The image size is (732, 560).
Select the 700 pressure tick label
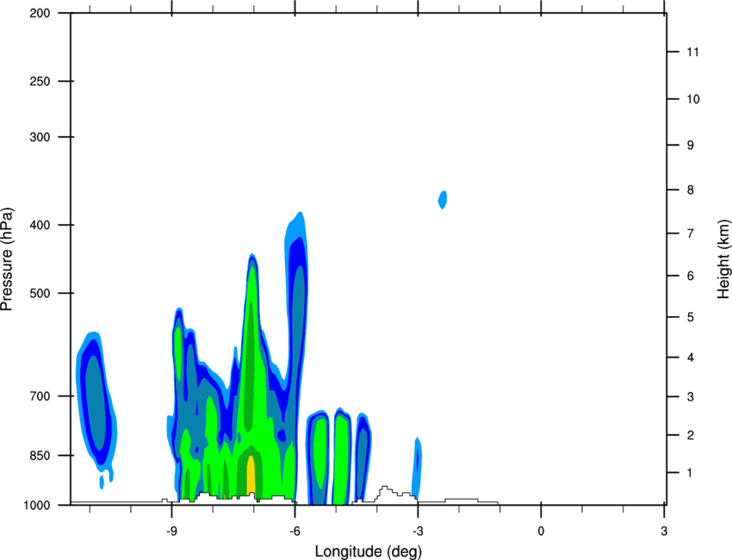40,396
